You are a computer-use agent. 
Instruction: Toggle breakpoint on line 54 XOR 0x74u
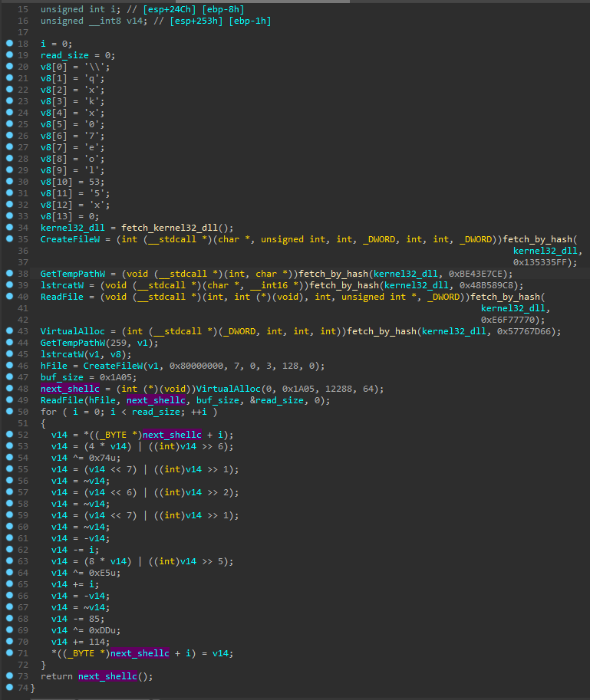[8, 457]
